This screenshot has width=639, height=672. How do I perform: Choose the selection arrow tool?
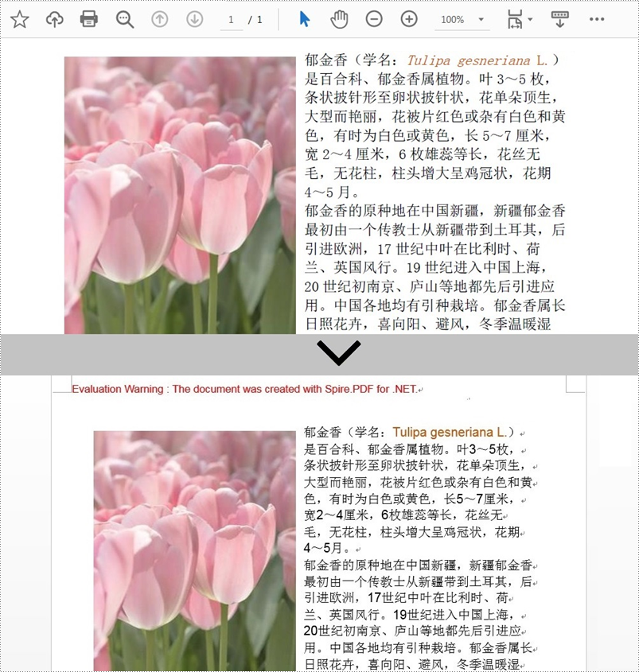click(x=305, y=19)
